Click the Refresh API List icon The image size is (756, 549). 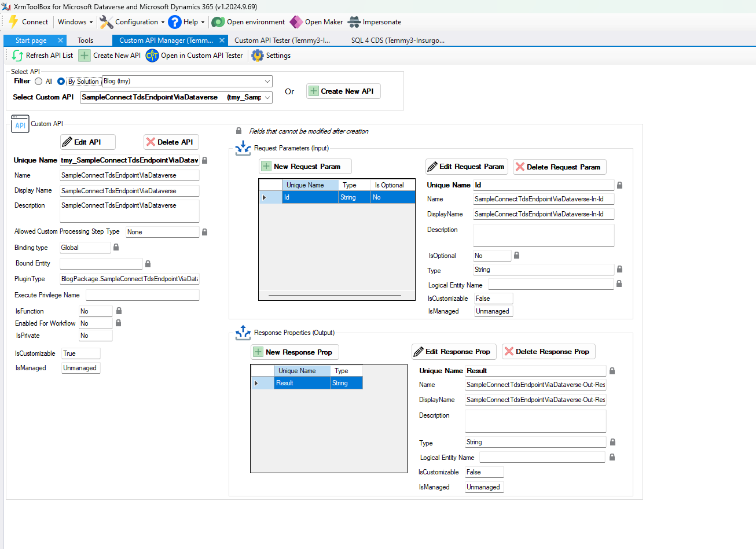(17, 56)
